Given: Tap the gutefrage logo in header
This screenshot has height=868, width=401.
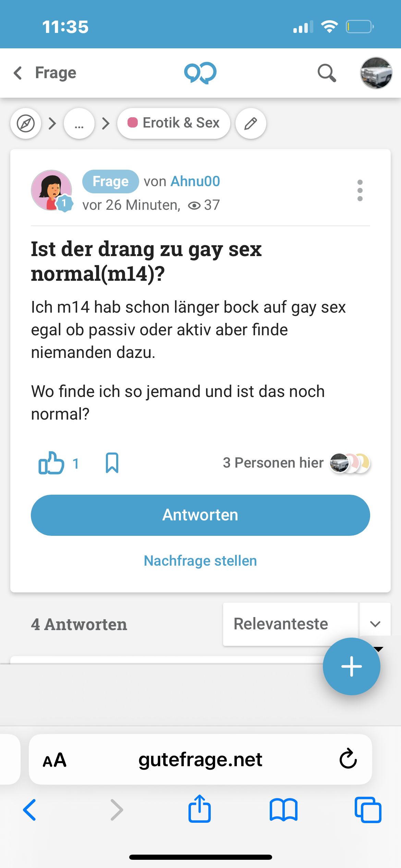Looking at the screenshot, I should [x=200, y=73].
